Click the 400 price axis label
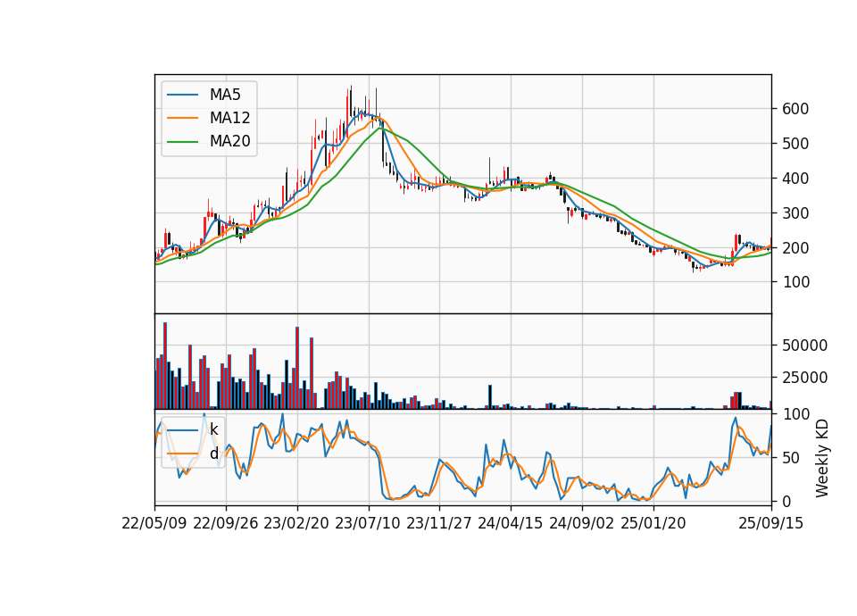857x616 pixels. 795,179
